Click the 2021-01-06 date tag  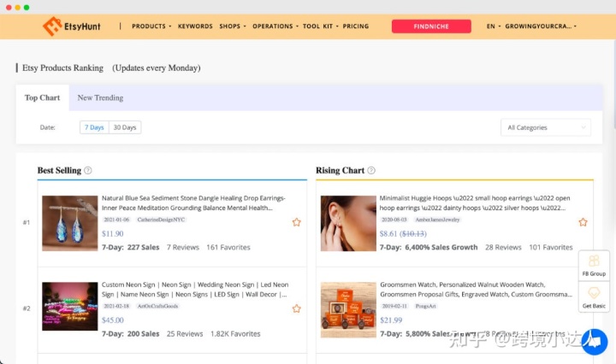point(116,220)
